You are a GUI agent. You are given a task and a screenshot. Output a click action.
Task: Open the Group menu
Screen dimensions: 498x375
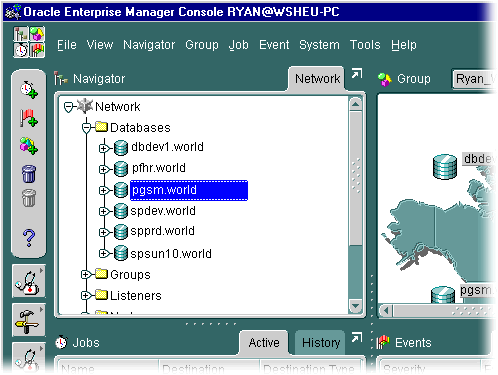pyautogui.click(x=202, y=45)
